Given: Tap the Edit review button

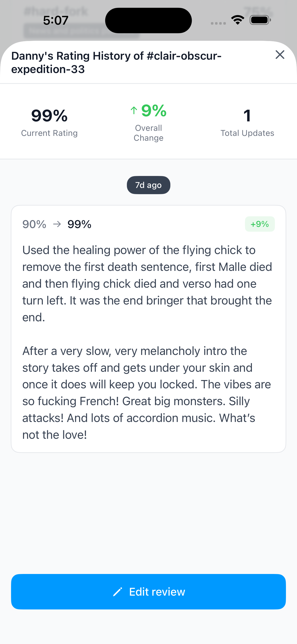Looking at the screenshot, I should [x=148, y=591].
